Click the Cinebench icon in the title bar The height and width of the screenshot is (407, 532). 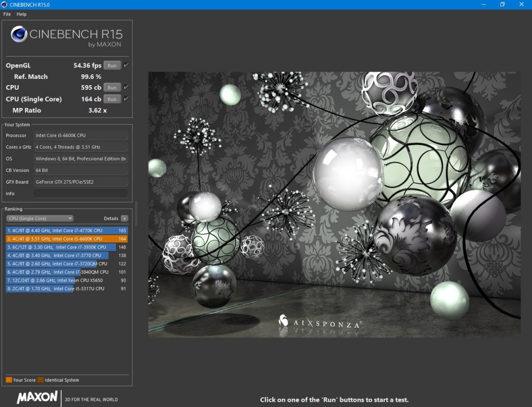pyautogui.click(x=5, y=4)
